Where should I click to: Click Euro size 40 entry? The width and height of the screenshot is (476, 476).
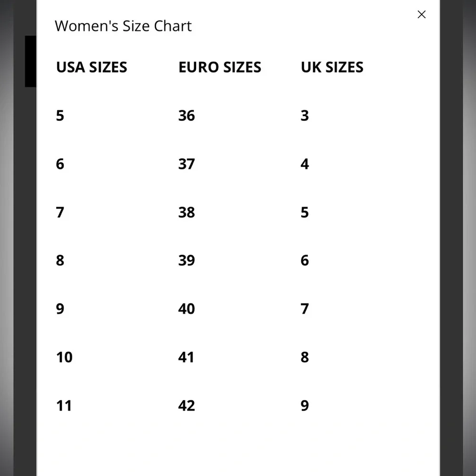point(187,309)
